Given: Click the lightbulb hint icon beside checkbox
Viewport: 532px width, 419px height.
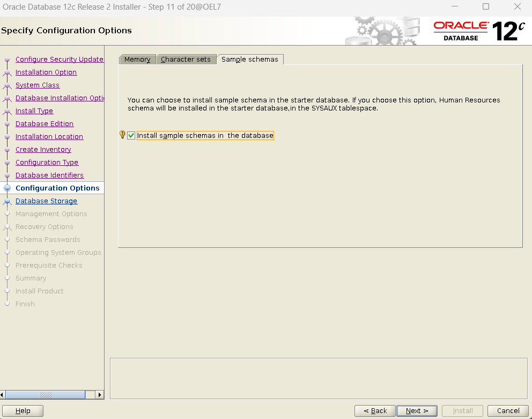Looking at the screenshot, I should [x=122, y=135].
